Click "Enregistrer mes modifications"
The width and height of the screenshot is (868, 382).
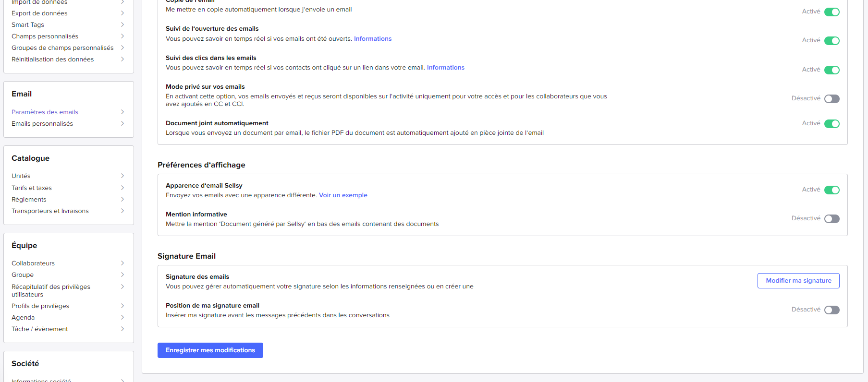210,350
